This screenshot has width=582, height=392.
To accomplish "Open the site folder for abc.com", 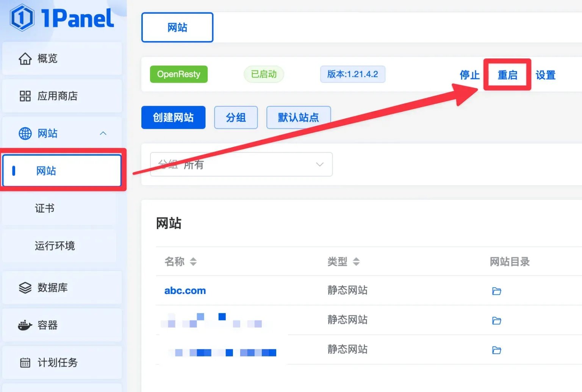I will click(x=497, y=291).
